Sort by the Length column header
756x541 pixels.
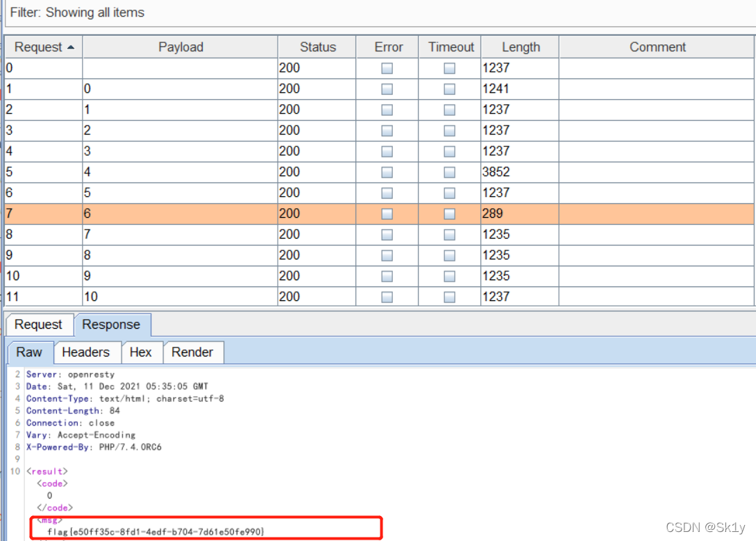click(x=520, y=47)
